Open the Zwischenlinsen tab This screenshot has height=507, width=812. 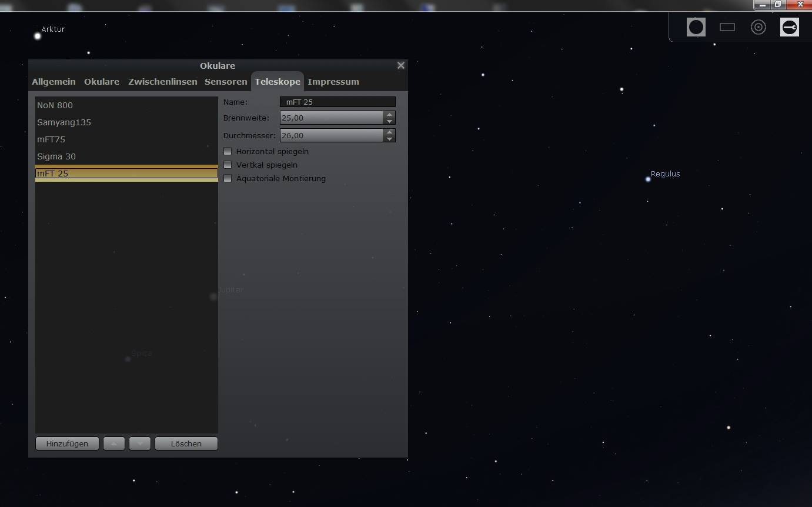pyautogui.click(x=162, y=82)
